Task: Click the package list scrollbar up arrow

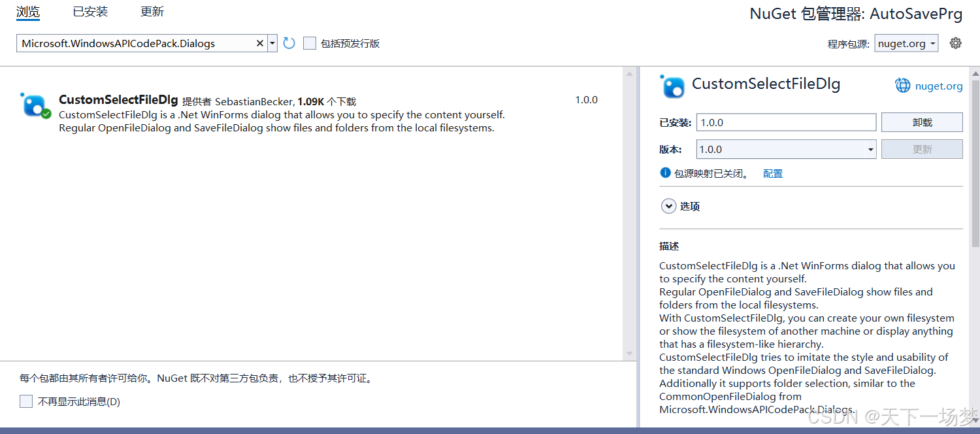Action: coord(629,73)
